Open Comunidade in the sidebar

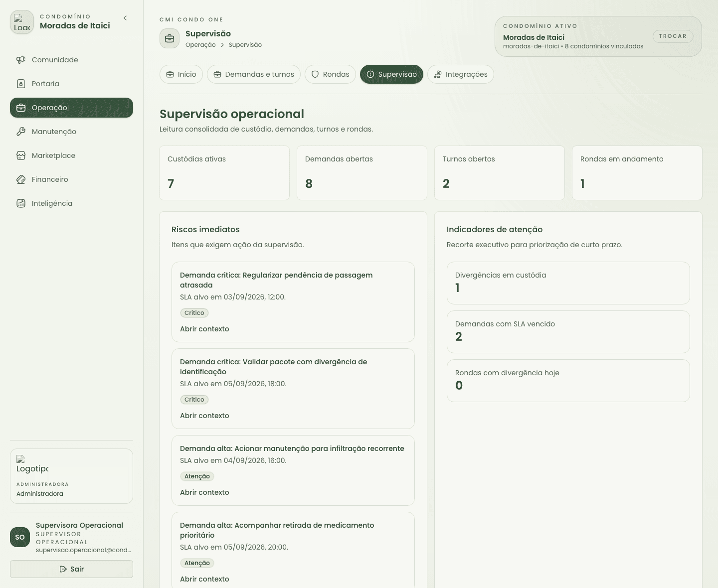point(71,60)
